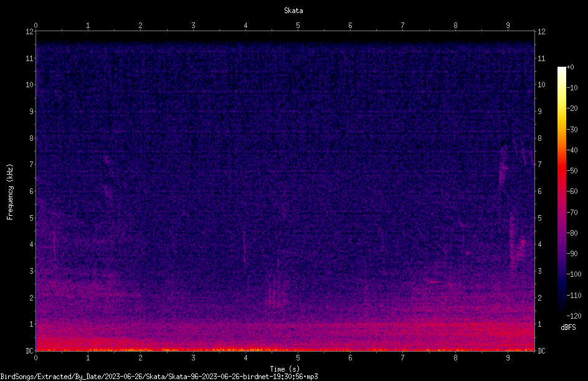The height and width of the screenshot is (381, 588).
Task: Click the "Frequency (kHz)" vertical axis label
Action: click(x=10, y=192)
